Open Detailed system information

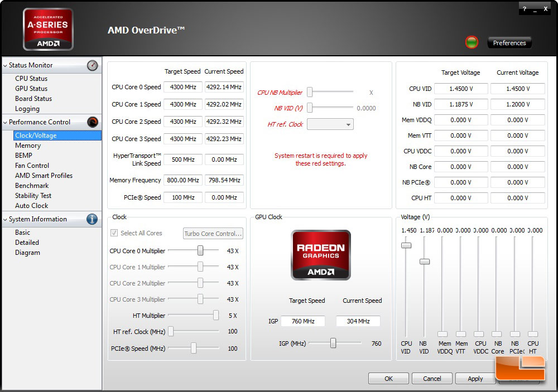pyautogui.click(x=27, y=242)
